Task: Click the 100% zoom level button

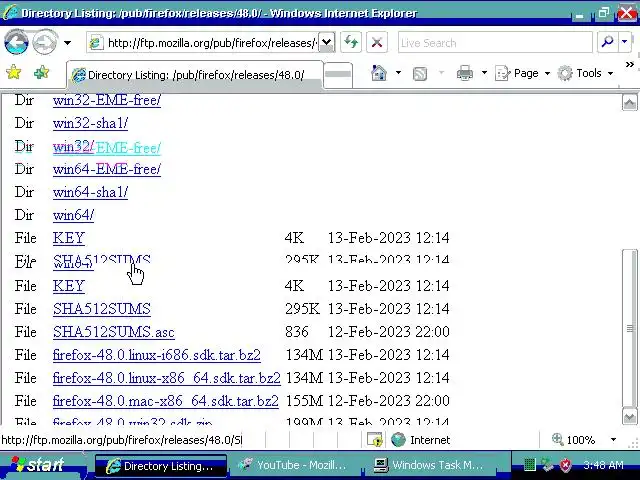Action: pyautogui.click(x=573, y=440)
